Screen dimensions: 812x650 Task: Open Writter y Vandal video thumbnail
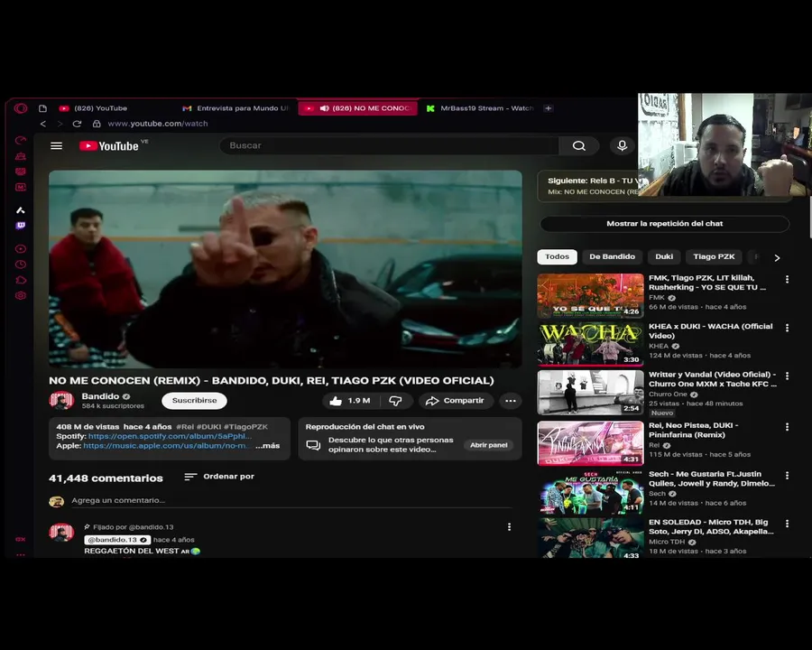pos(590,393)
